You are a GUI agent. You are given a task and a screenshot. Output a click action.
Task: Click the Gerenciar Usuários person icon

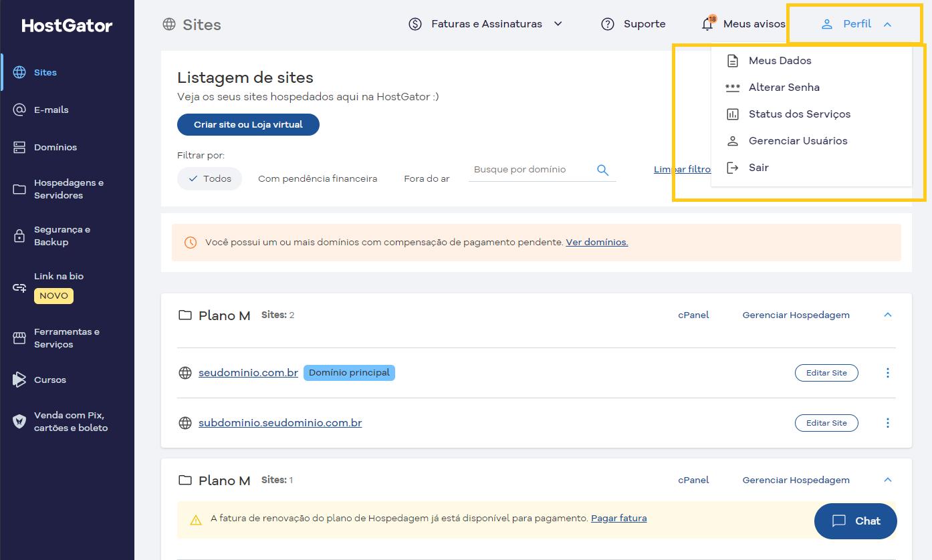pos(733,141)
